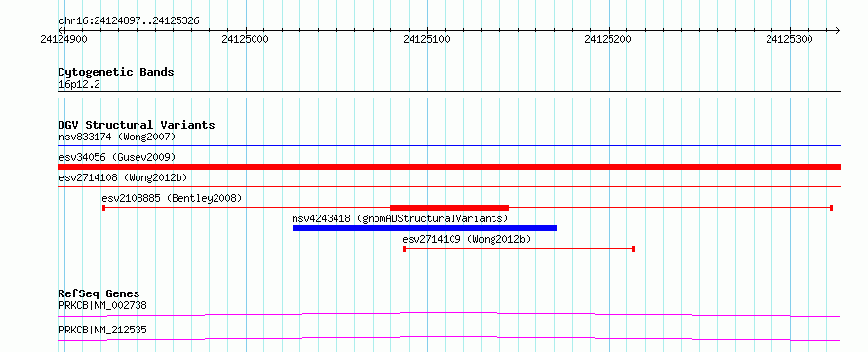The width and height of the screenshot is (868, 352).
Task: Click the DGV Structural Variants track heading
Action: [x=137, y=125]
